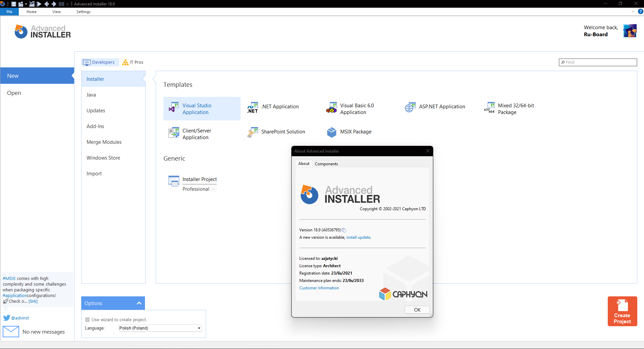
Task: Open the Plik file menu
Action: pos(9,12)
